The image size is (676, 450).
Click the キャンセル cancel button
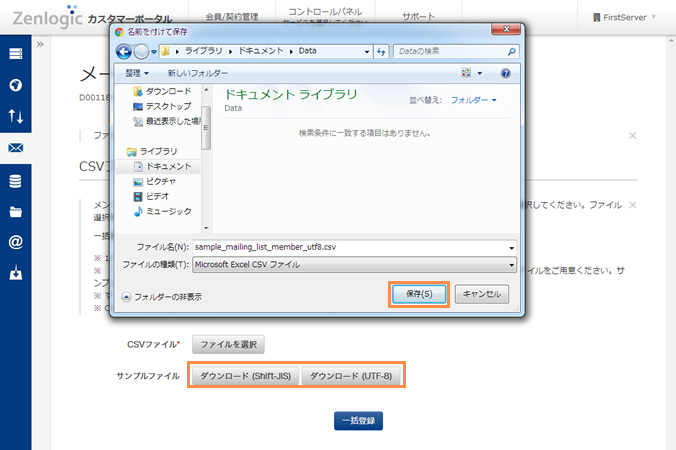point(482,294)
